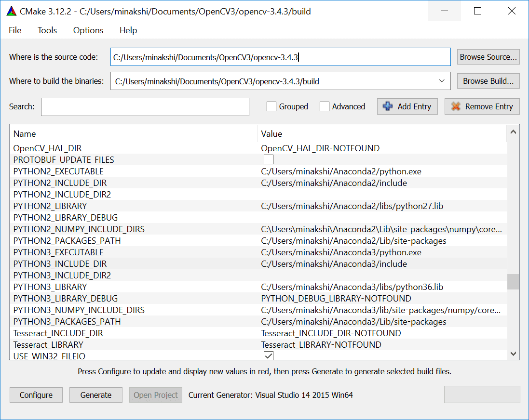Click the plus icon on Add Entry
The image size is (529, 420).
(388, 106)
